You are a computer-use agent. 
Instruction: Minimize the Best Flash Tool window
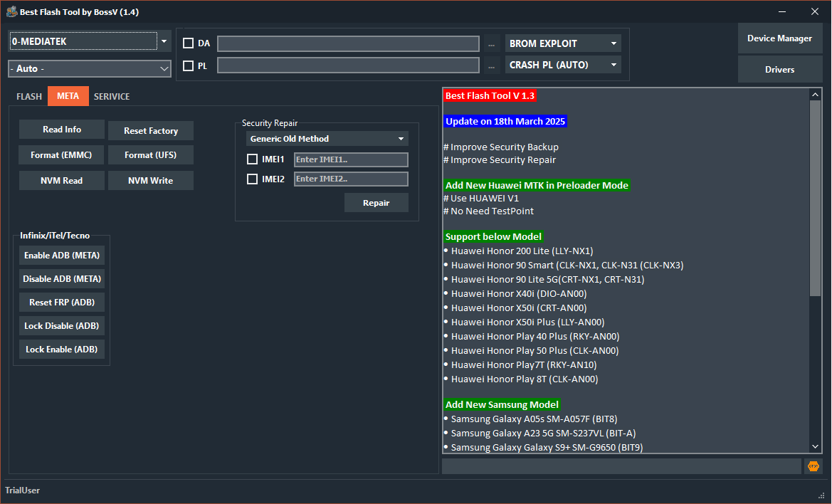tap(782, 11)
